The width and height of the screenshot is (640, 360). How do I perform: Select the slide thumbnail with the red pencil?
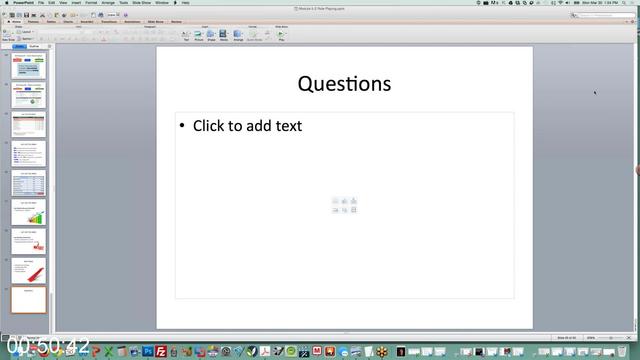pyautogui.click(x=29, y=271)
